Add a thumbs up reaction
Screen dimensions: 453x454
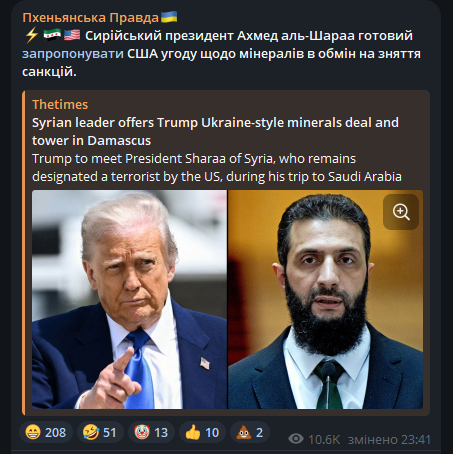202,432
